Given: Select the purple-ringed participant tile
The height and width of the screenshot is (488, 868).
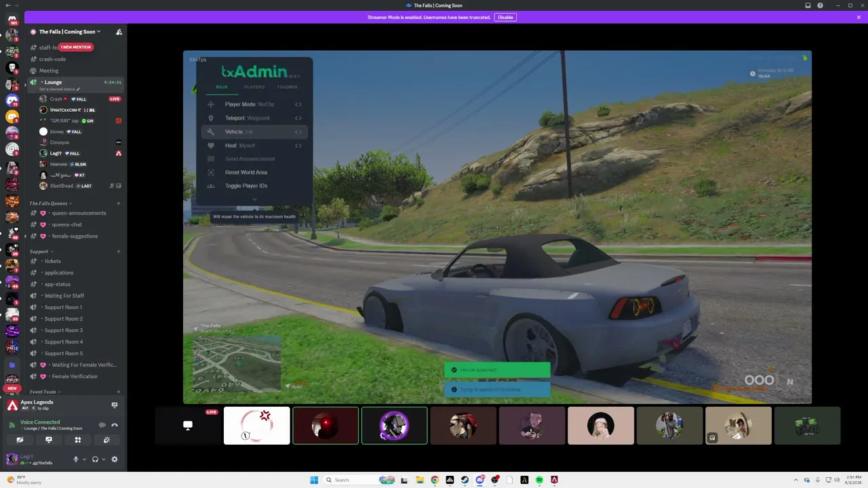Looking at the screenshot, I should (394, 426).
